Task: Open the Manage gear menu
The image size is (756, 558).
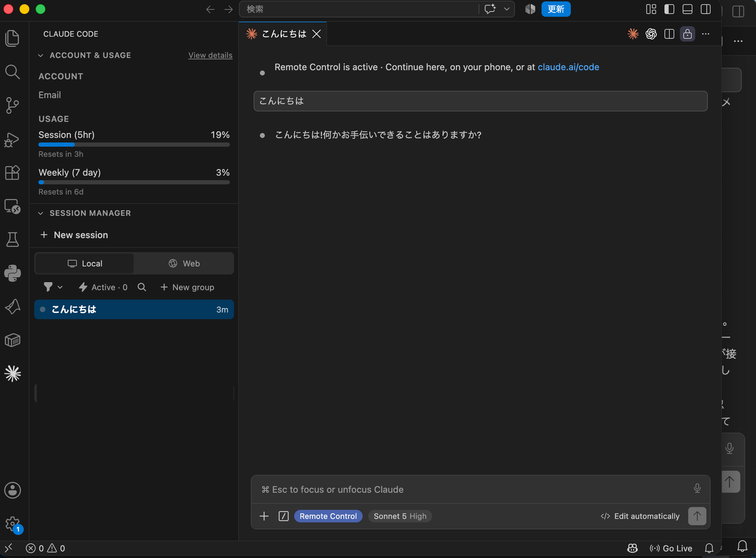Action: (13, 524)
